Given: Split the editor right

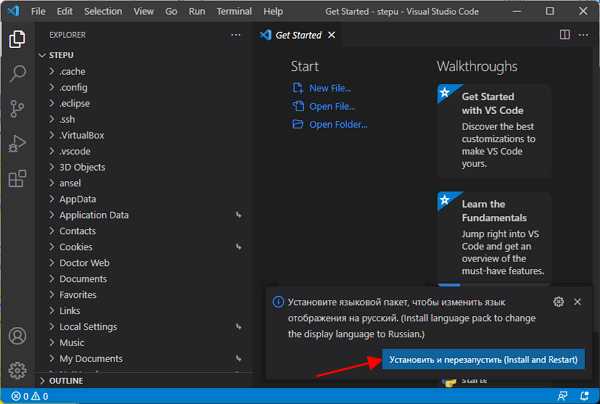Looking at the screenshot, I should pyautogui.click(x=565, y=35).
